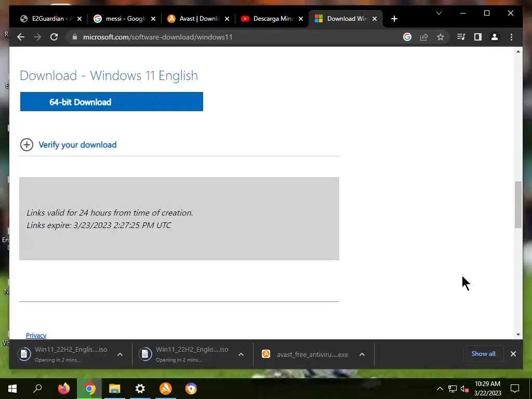Click the forward navigation arrow
532x399 pixels.
37,37
